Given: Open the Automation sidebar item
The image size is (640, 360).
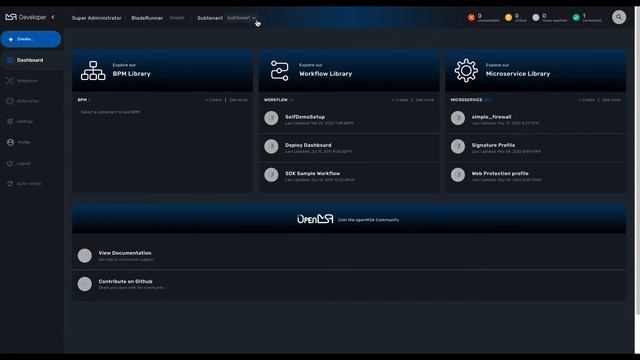Looking at the screenshot, I should click(28, 101).
